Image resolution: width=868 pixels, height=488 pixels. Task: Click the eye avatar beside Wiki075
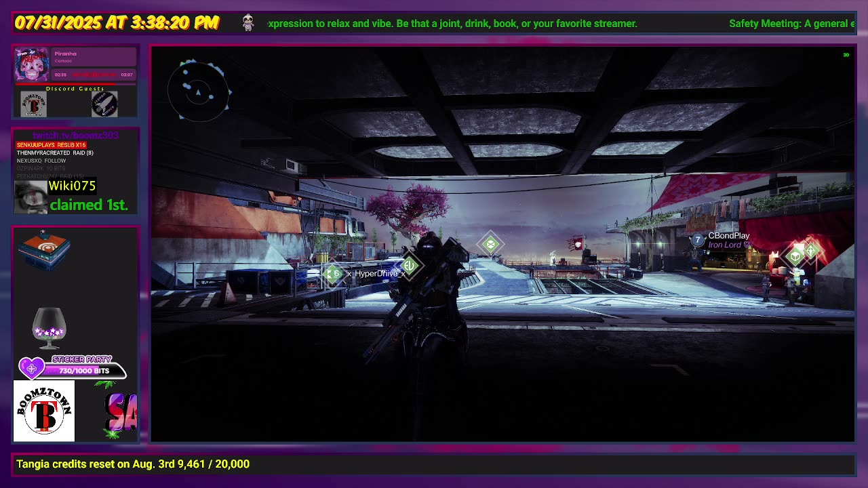[x=31, y=197]
